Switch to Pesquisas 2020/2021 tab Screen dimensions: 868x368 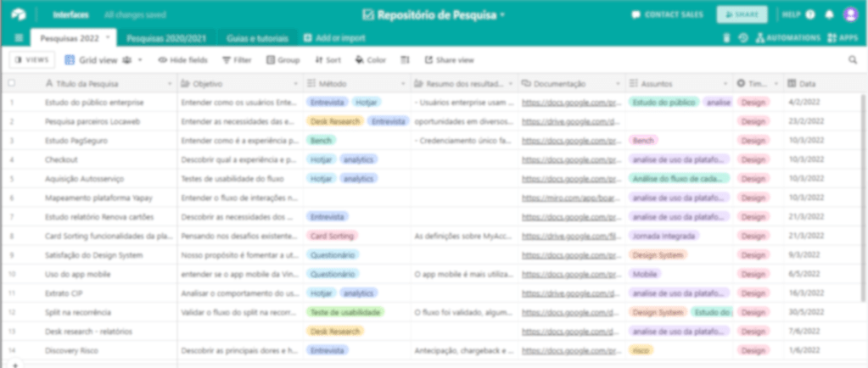pos(168,38)
